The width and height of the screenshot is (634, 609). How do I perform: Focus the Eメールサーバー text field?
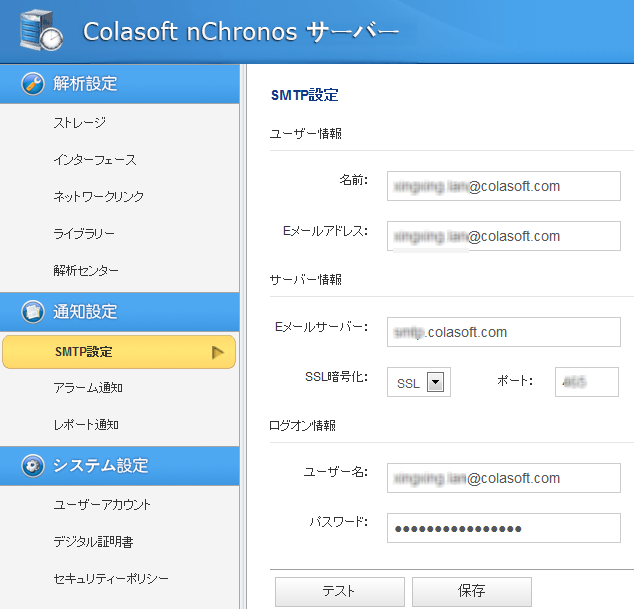coord(503,332)
